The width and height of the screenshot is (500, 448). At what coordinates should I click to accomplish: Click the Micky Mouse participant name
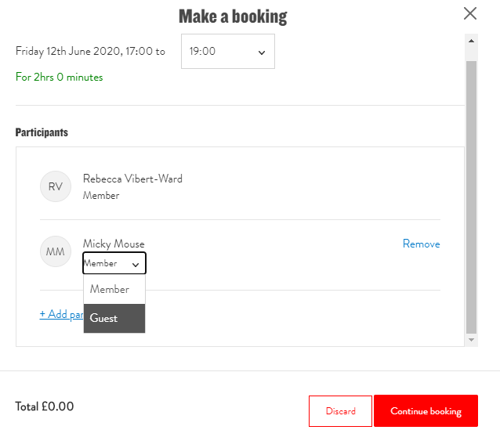tap(114, 244)
